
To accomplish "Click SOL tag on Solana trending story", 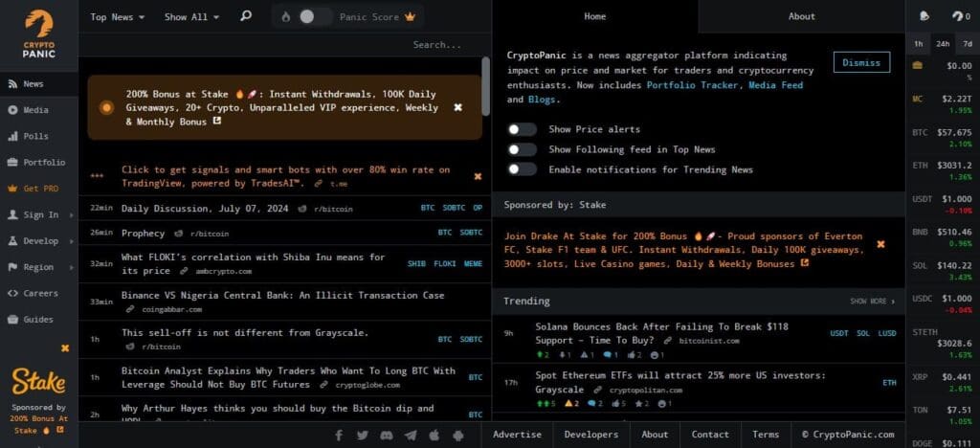I will [863, 334].
